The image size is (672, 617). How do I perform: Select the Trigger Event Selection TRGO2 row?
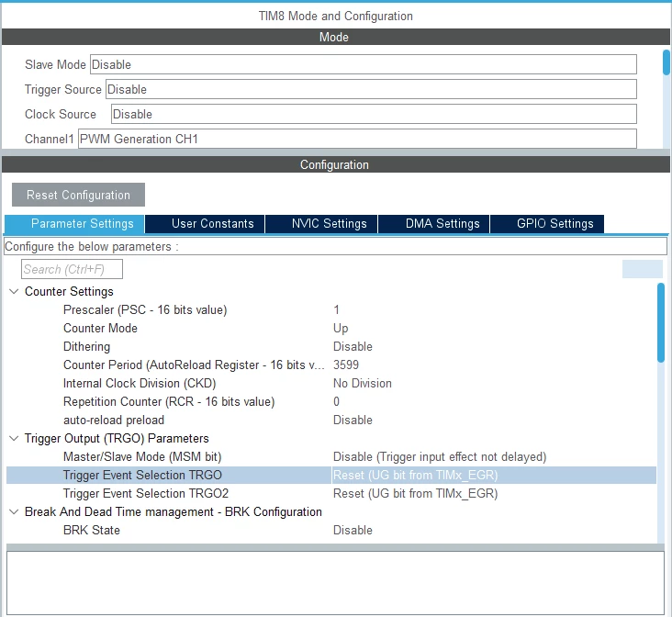tap(331, 494)
